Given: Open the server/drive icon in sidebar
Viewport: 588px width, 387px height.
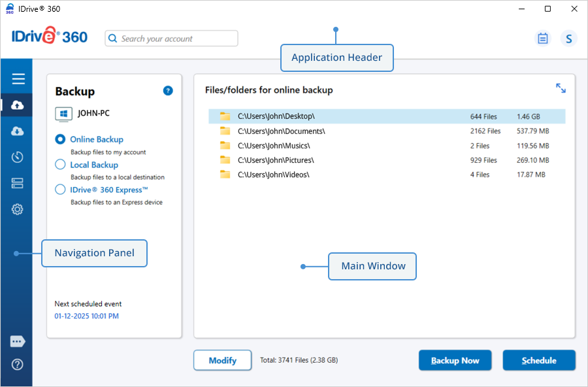Looking at the screenshot, I should [x=18, y=183].
